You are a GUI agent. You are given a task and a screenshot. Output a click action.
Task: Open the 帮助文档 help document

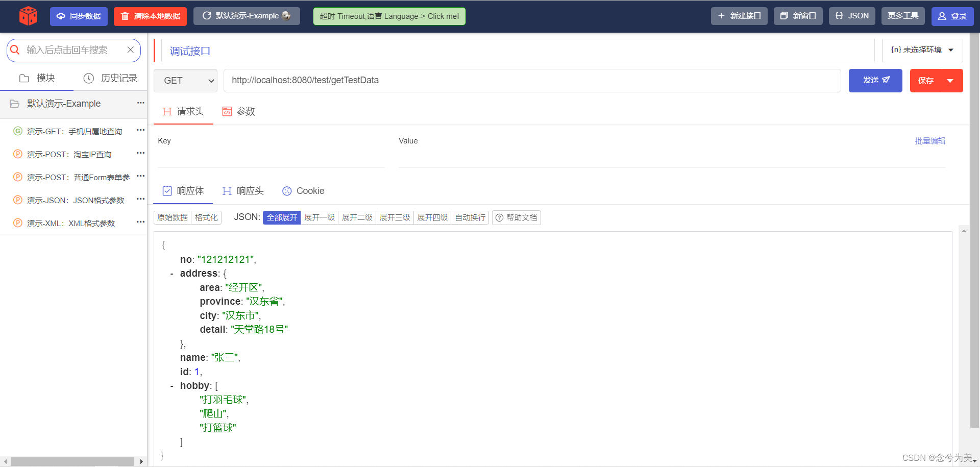517,217
